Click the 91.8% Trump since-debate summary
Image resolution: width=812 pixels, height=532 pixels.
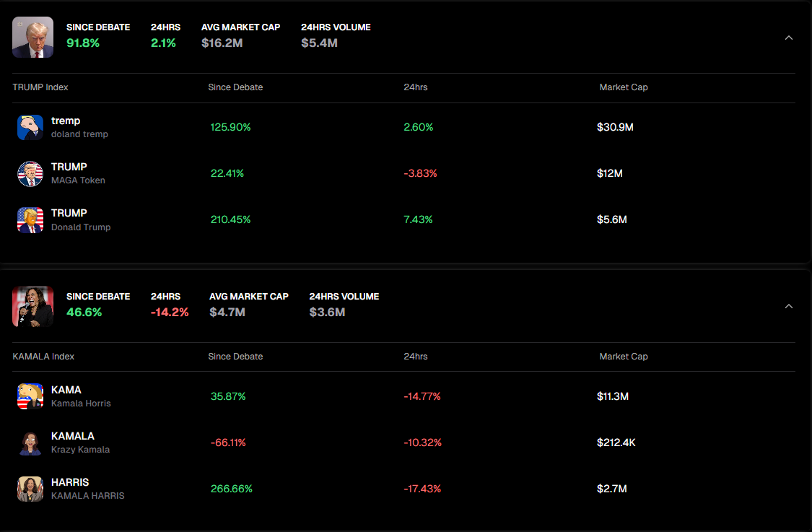tap(83, 43)
